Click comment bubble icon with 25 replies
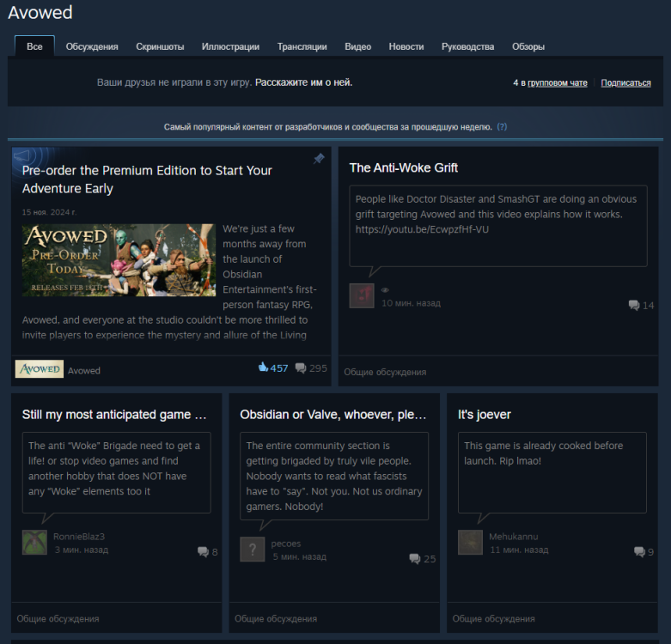The image size is (671, 644). [x=415, y=558]
